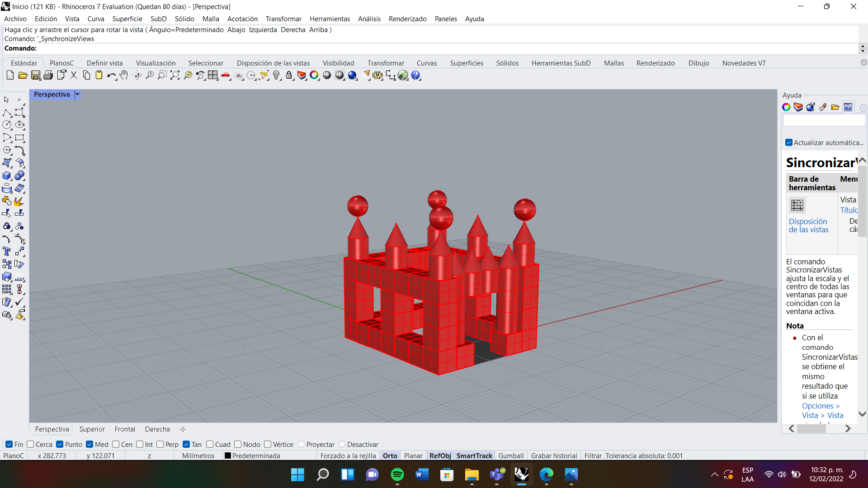Viewport: 868px width, 488px height.
Task: Select the Box solid tool in the left sidebar
Action: (x=7, y=176)
